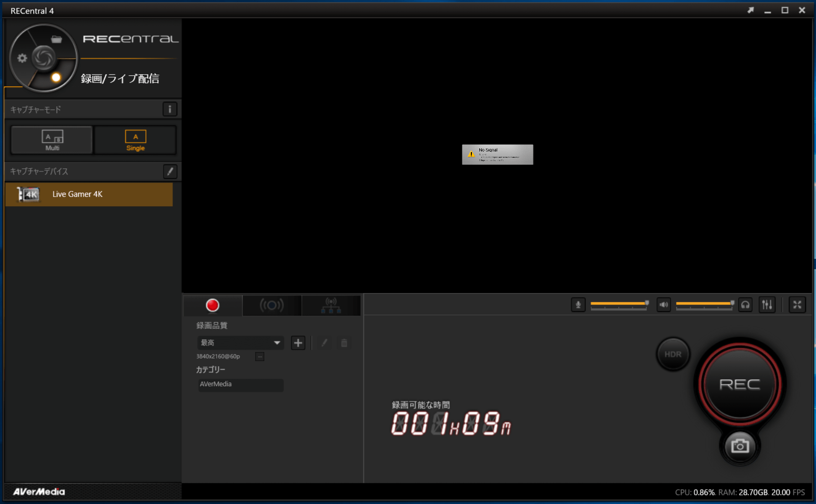Image resolution: width=816 pixels, height=504 pixels.
Task: Expand the recording quality dropdown
Action: 240,343
